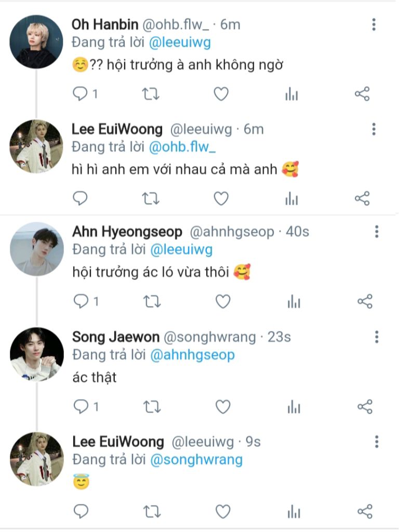The width and height of the screenshot is (399, 532).
Task: Open the @songhwrang mention link
Action: click(196, 460)
